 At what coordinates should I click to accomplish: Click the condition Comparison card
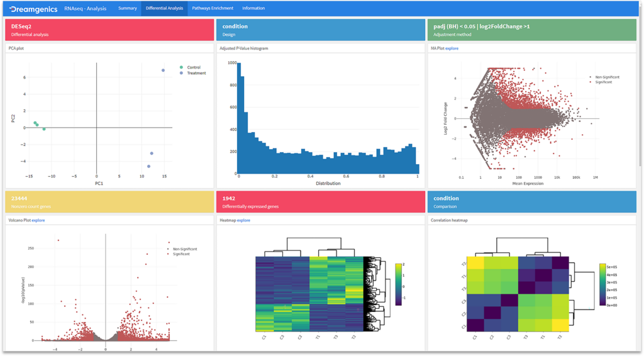tap(532, 202)
